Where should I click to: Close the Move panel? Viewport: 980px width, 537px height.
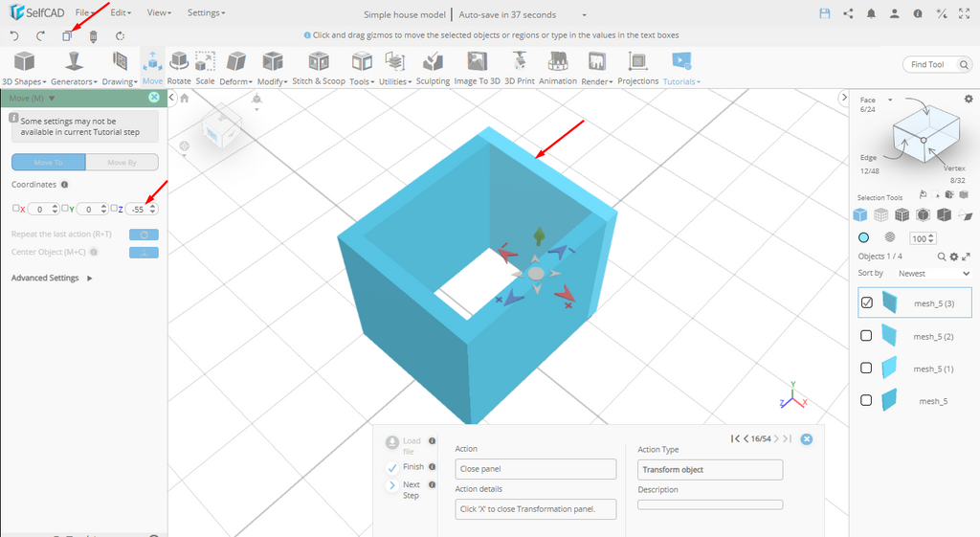[154, 98]
